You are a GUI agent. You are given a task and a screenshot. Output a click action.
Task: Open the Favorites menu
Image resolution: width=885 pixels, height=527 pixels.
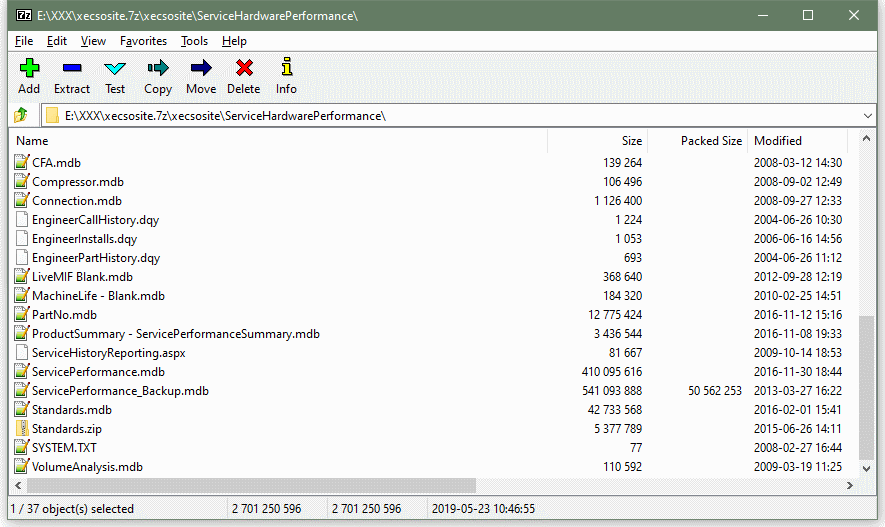143,41
